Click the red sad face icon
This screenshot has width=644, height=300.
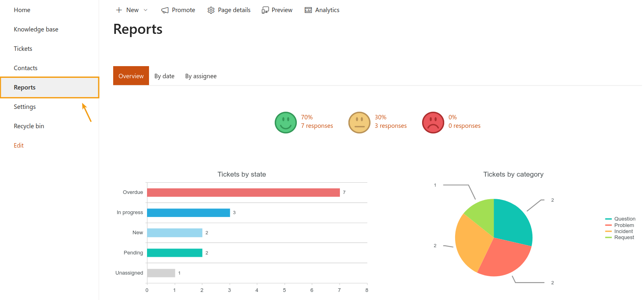point(433,123)
